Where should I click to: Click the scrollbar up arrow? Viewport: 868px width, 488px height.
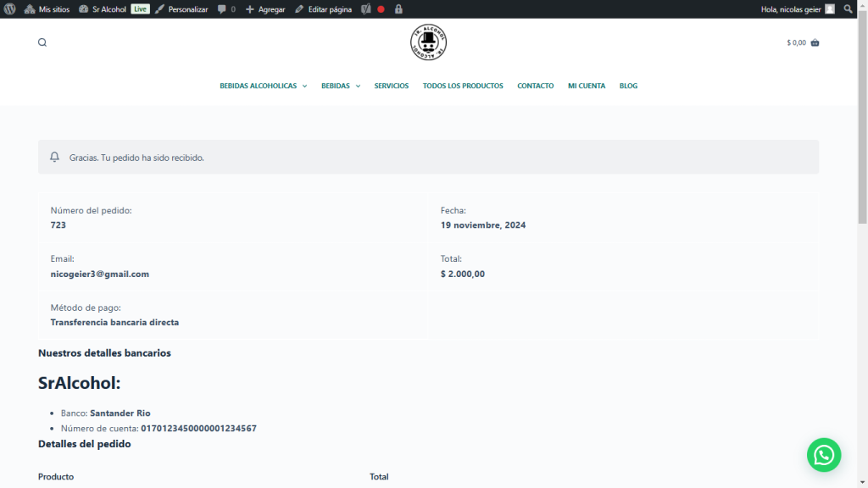click(x=862, y=4)
